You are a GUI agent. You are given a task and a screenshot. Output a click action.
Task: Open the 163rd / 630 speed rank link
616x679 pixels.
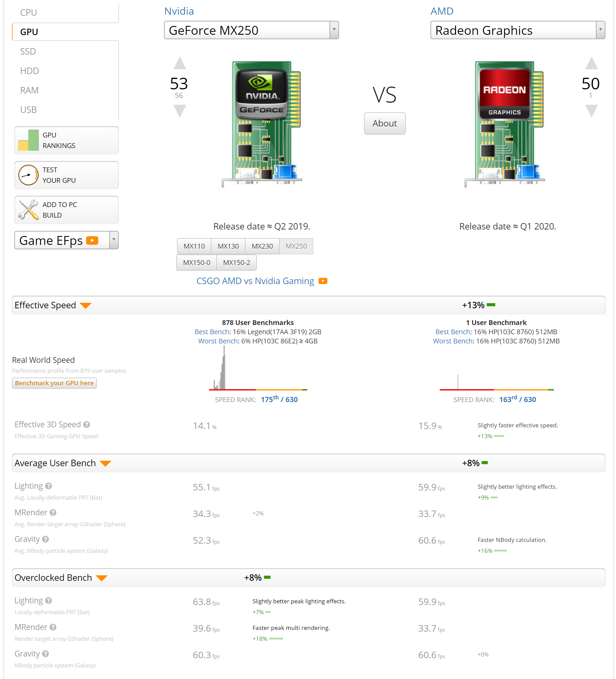[517, 399]
